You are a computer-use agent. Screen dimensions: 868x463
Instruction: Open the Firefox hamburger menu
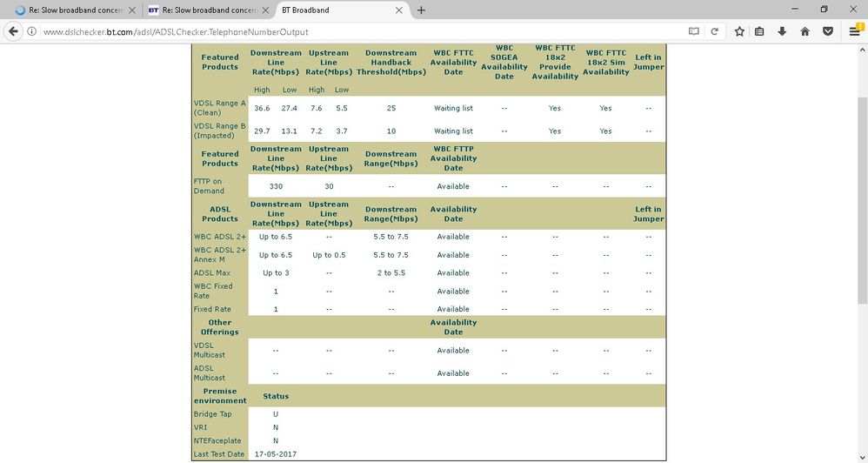855,31
